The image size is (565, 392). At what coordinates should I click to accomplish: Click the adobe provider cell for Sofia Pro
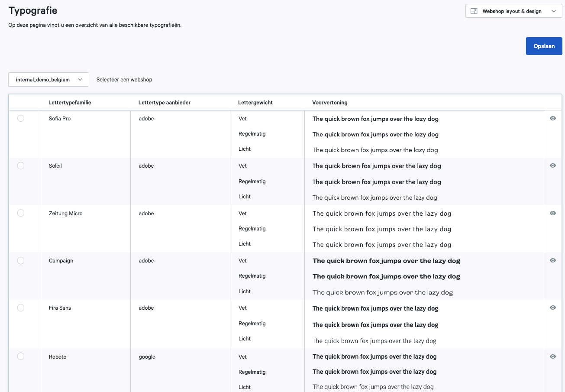(x=146, y=119)
